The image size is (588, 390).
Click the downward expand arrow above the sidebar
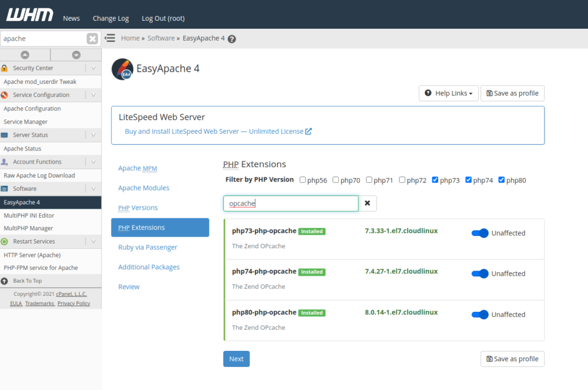coord(75,53)
